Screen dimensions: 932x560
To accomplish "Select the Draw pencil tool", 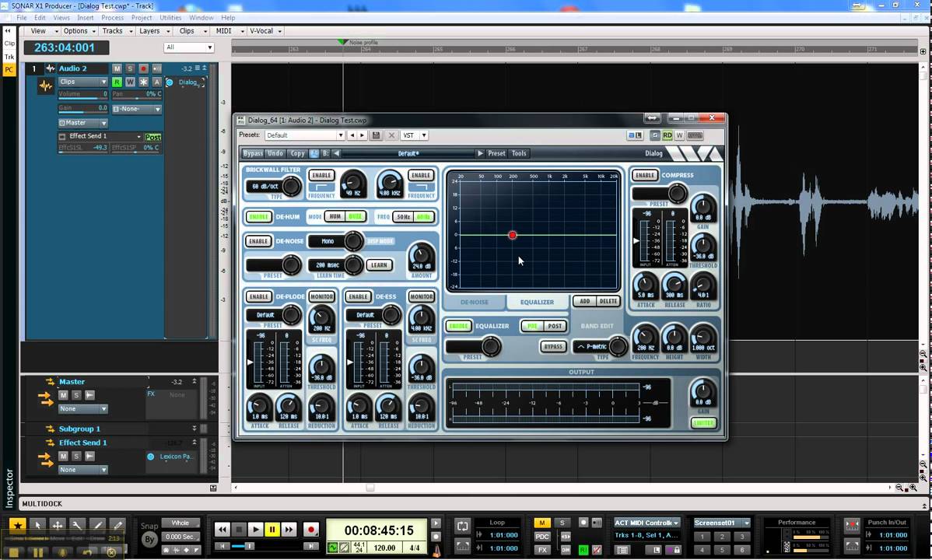I will [x=97, y=525].
